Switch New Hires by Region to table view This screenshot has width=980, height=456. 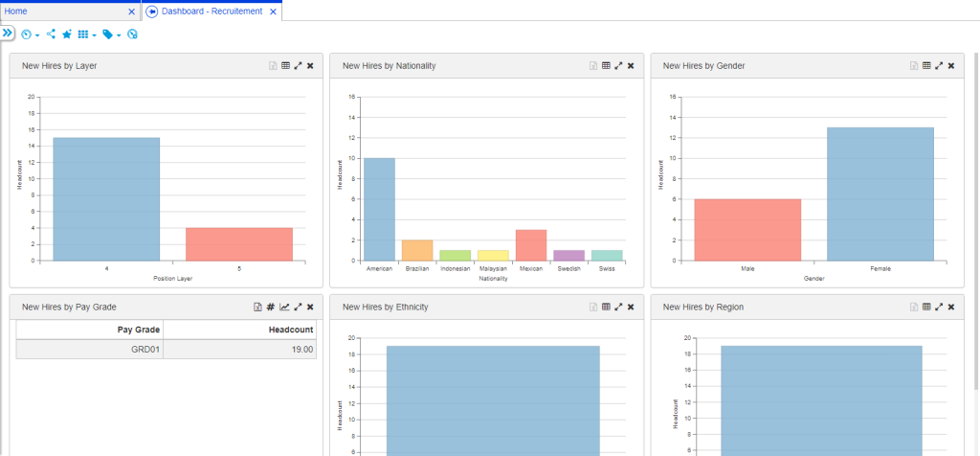click(926, 308)
